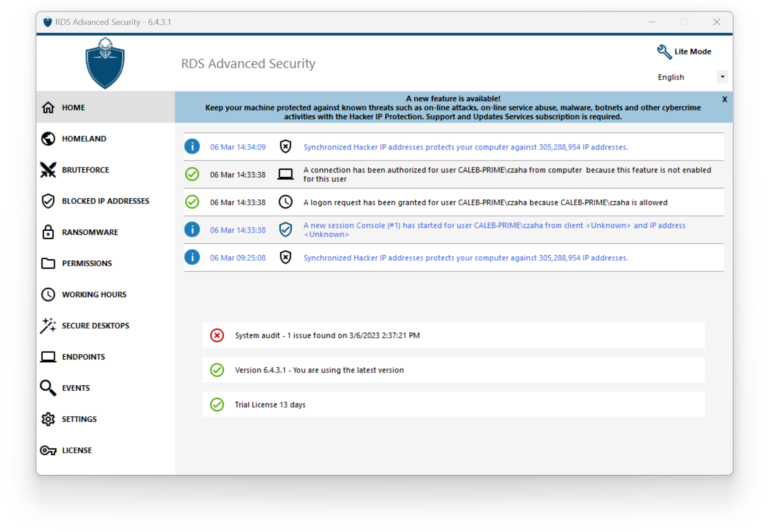771x532 pixels.
Task: Click the RDS Advanced Security shield logo
Action: pyautogui.click(x=105, y=63)
